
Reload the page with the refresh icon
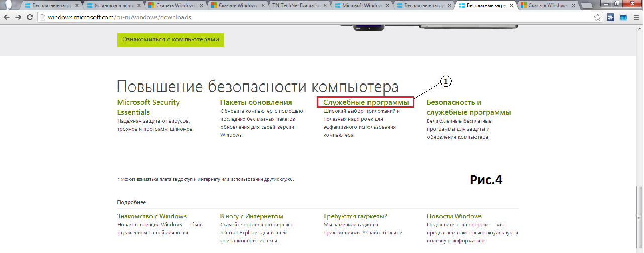tap(30, 17)
